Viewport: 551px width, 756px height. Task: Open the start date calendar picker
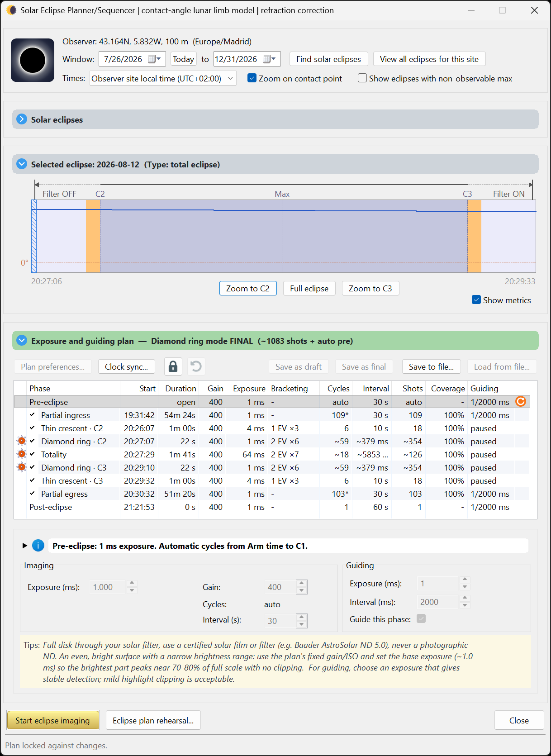[x=155, y=59]
